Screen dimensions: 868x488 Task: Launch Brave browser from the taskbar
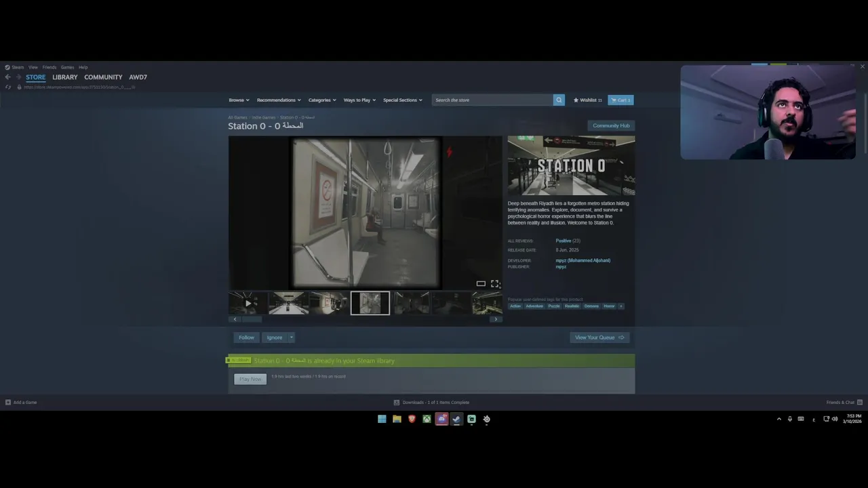(x=412, y=419)
